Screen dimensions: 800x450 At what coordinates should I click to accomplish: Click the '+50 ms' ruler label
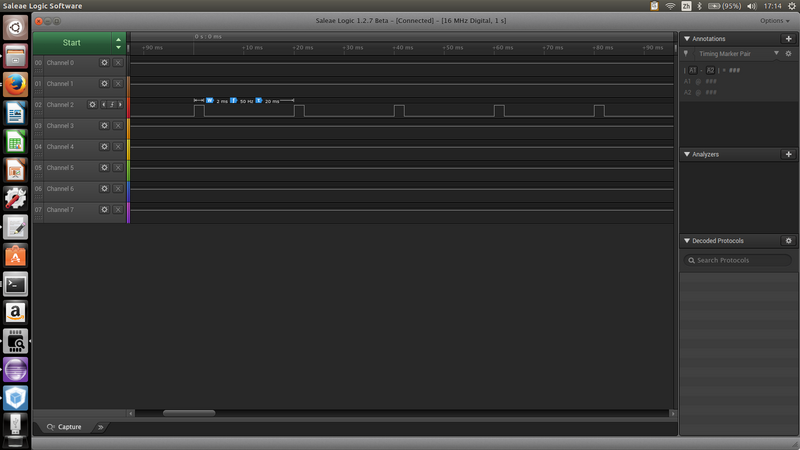coord(453,47)
